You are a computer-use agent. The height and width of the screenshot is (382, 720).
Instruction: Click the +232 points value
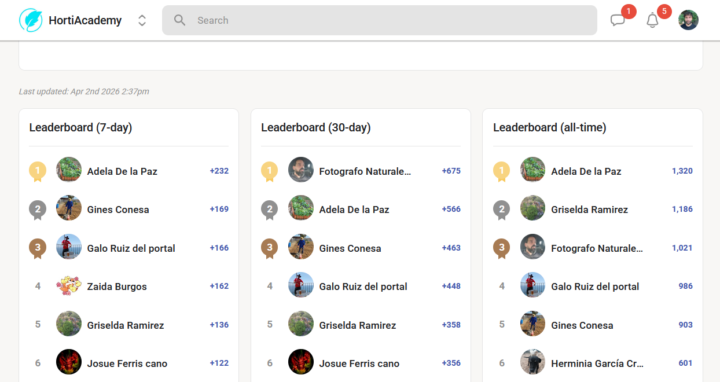[x=219, y=171]
